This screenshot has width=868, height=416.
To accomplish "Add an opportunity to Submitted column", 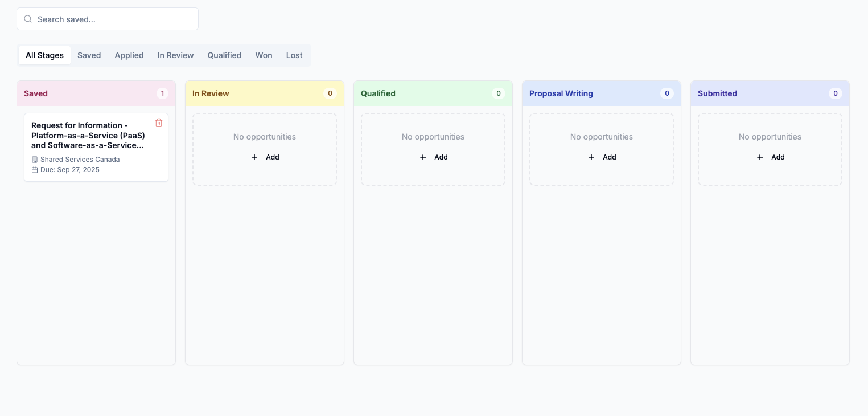I will coord(770,157).
